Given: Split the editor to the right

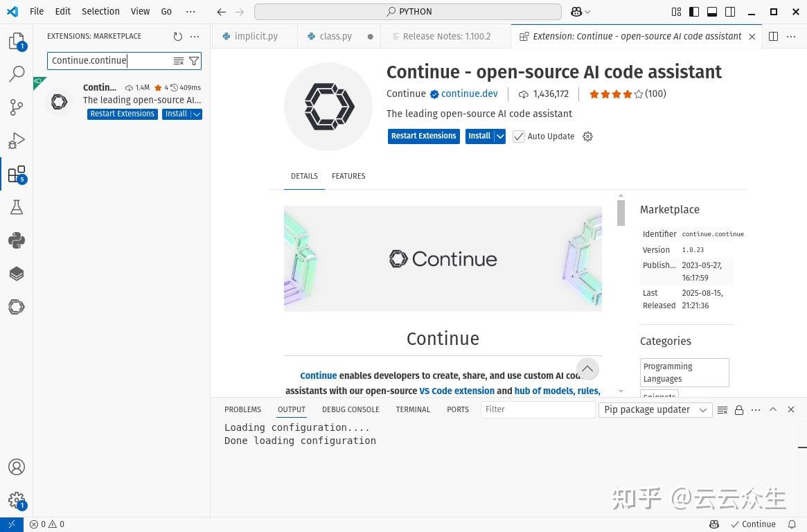Looking at the screenshot, I should [x=773, y=37].
